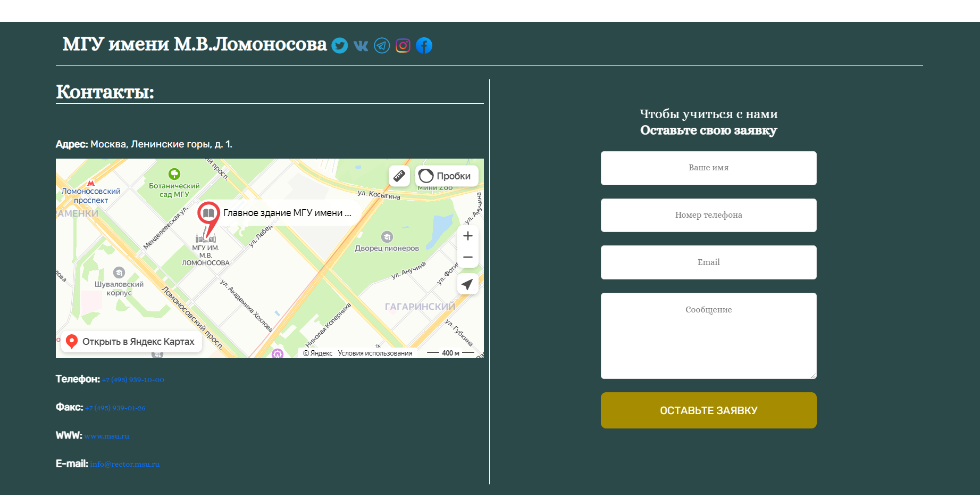Focus the Email input field
The width and height of the screenshot is (980, 495).
click(x=708, y=262)
